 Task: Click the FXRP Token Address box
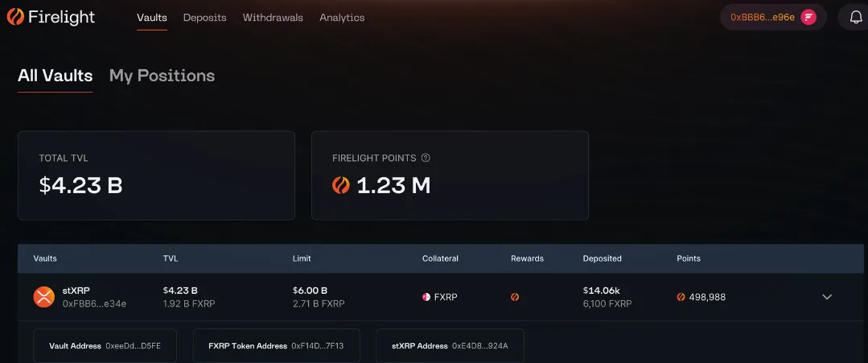276,345
